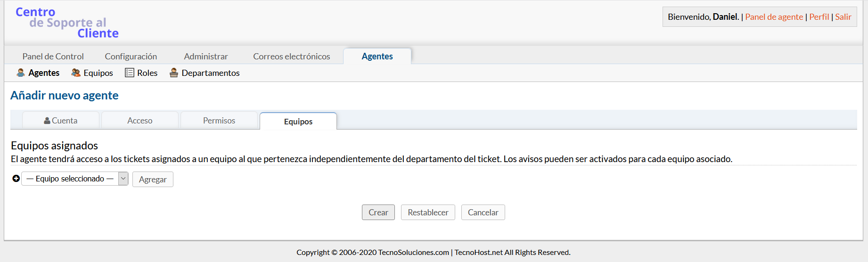
Task: Open the Equipo seleccionado dropdown
Action: point(70,179)
